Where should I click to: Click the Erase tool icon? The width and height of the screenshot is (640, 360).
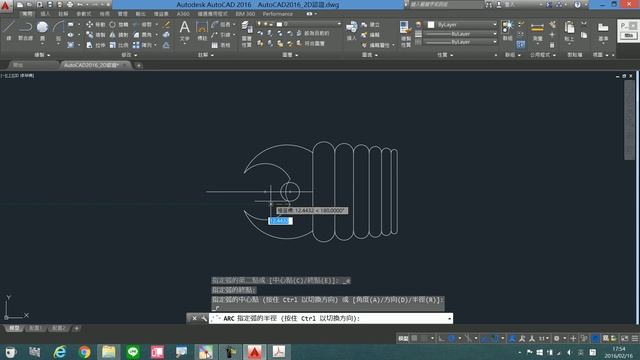click(x=167, y=24)
